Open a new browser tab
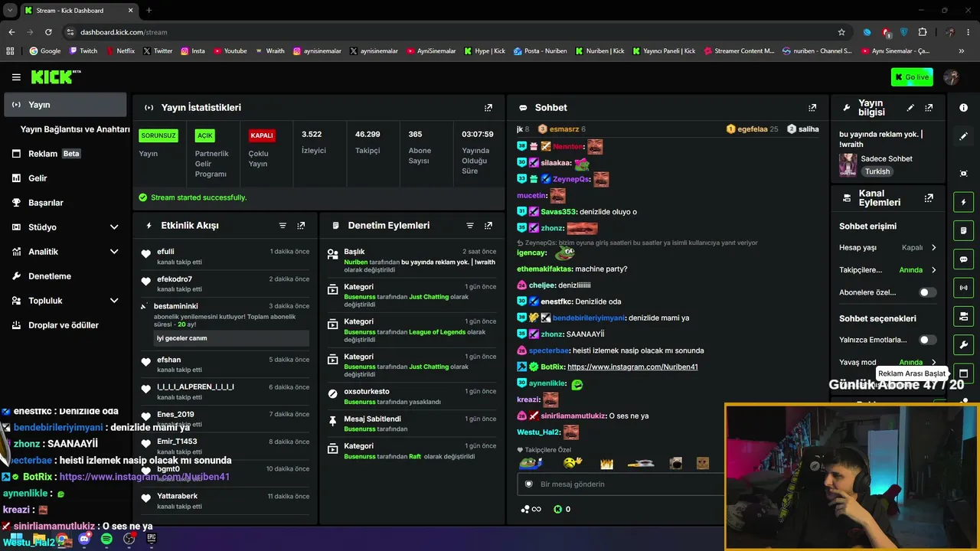Viewport: 980px width, 551px height. point(149,10)
